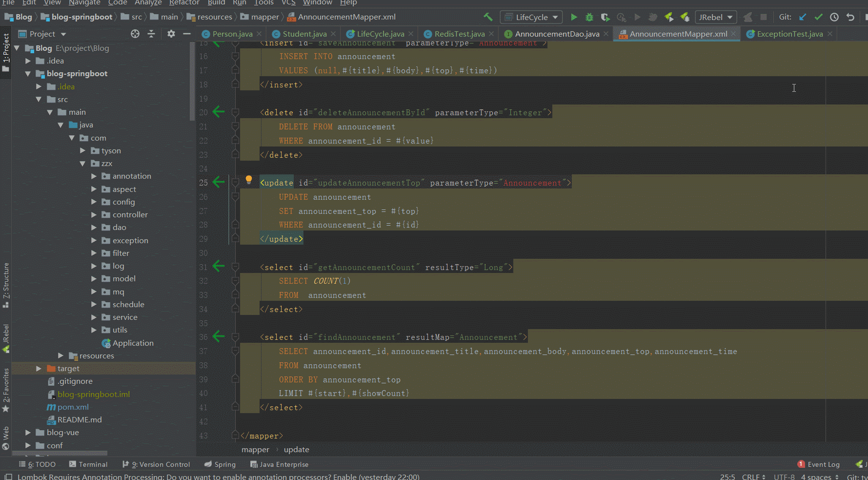
Task: Close the AnnouncementMapper.xml tab
Action: pyautogui.click(x=733, y=34)
